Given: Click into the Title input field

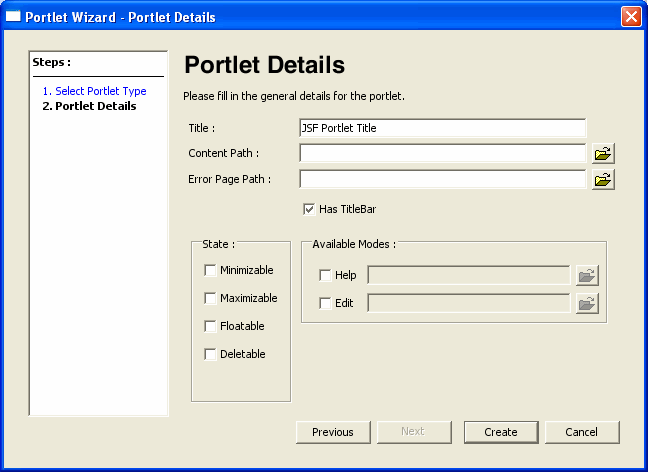Looking at the screenshot, I should [x=442, y=128].
